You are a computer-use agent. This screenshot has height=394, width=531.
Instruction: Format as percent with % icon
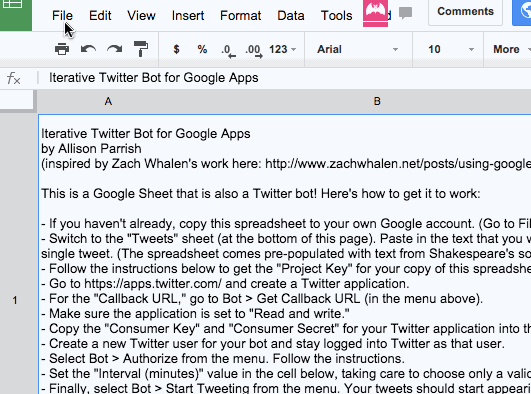click(202, 49)
